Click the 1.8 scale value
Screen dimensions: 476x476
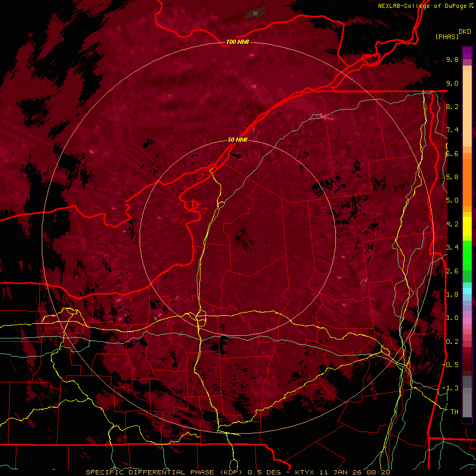coord(452,295)
